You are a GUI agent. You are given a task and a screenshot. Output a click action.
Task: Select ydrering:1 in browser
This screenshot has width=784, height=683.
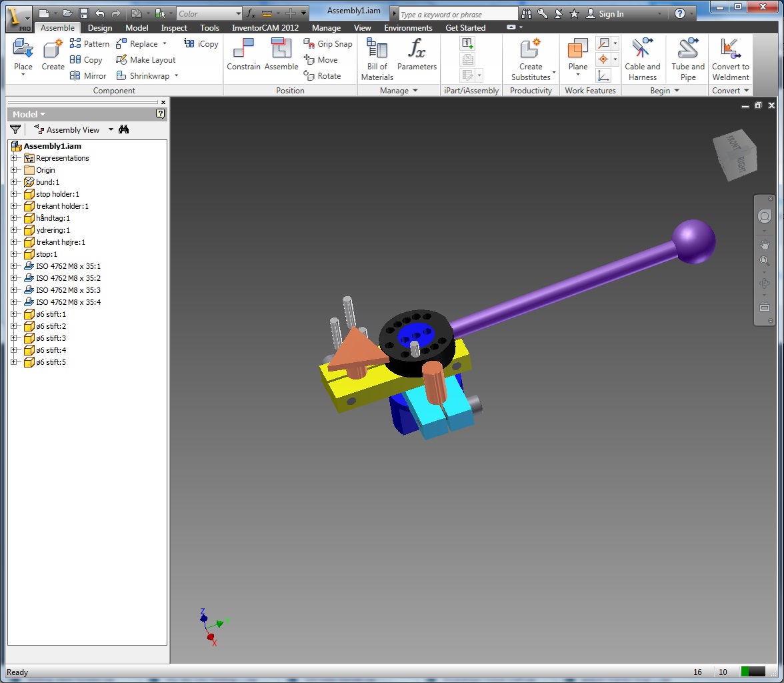(53, 229)
